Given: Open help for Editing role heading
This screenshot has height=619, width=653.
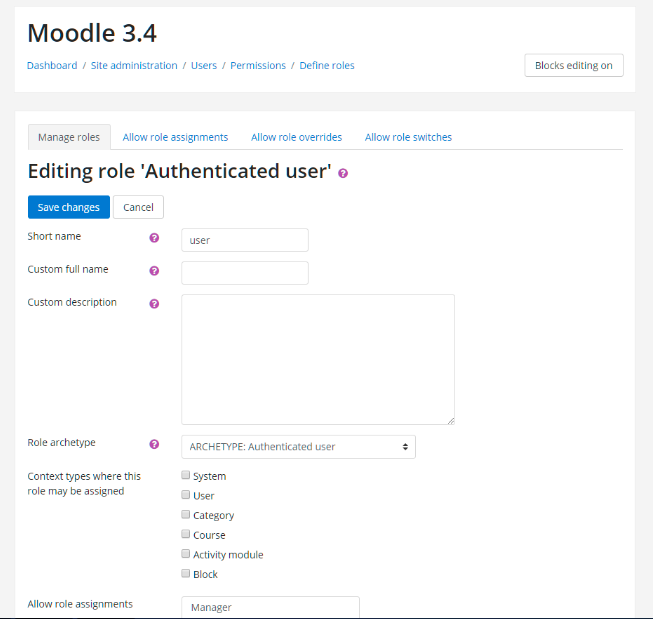Looking at the screenshot, I should [343, 173].
